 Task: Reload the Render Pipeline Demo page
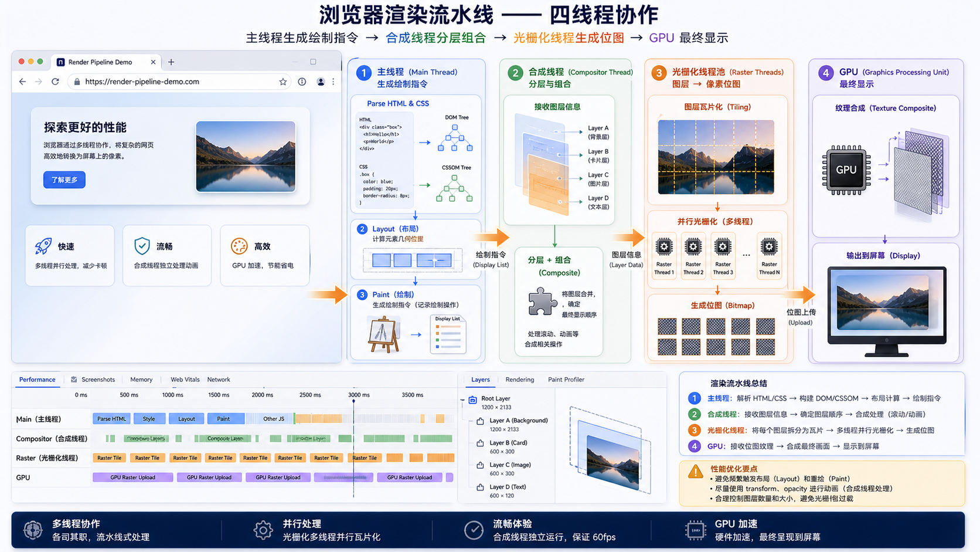55,82
